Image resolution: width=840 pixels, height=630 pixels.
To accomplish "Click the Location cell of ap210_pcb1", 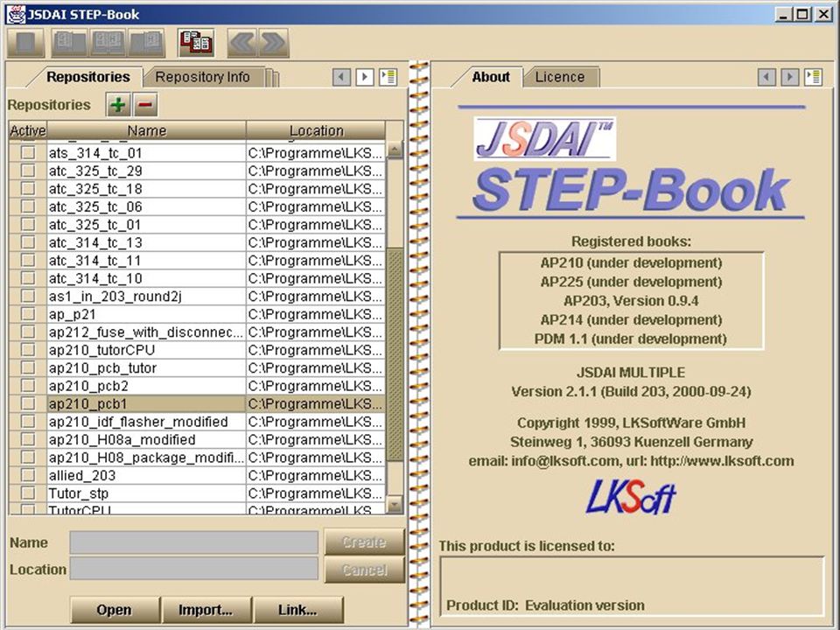I will tap(316, 404).
